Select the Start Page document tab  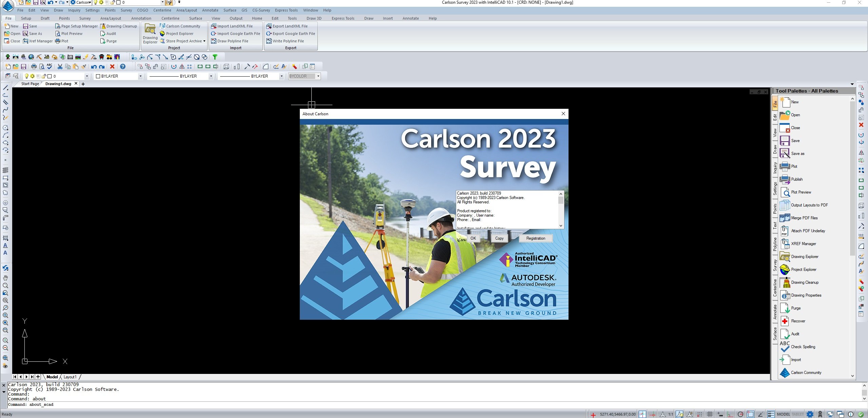(x=30, y=84)
